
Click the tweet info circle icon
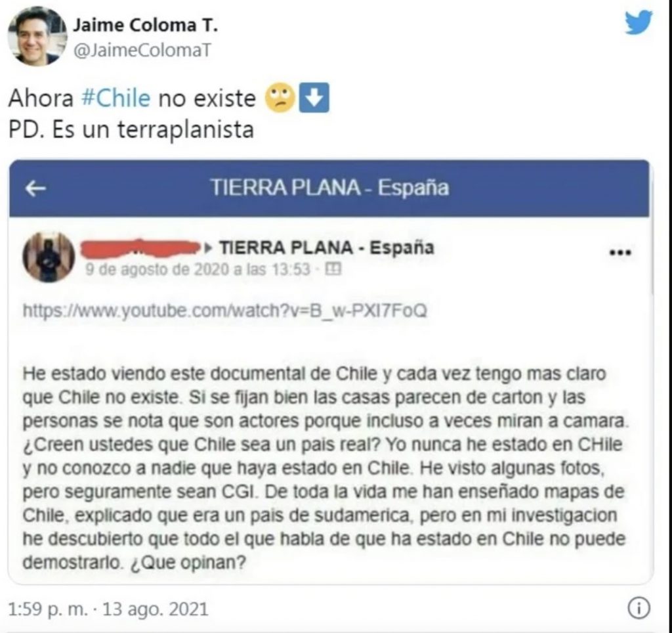click(639, 608)
